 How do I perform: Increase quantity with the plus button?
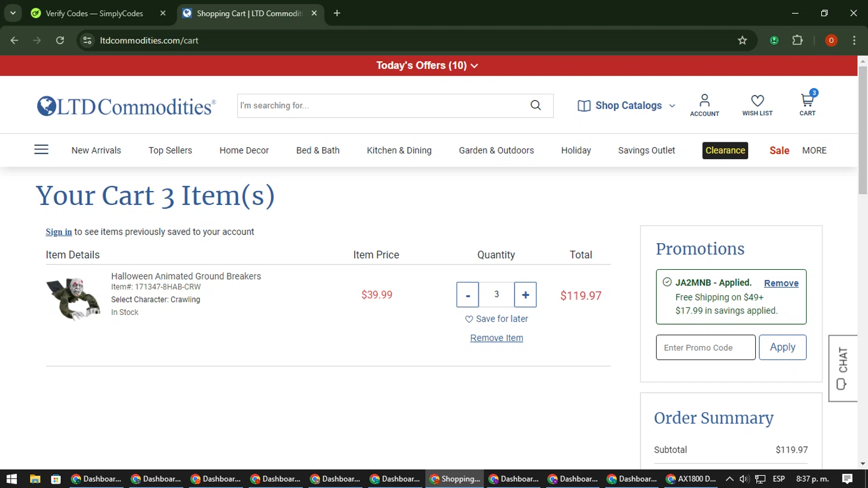(x=525, y=295)
